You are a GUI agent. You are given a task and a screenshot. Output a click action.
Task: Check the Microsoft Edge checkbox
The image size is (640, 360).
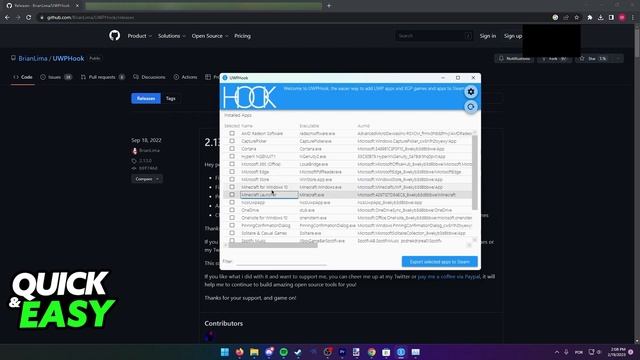[232, 172]
